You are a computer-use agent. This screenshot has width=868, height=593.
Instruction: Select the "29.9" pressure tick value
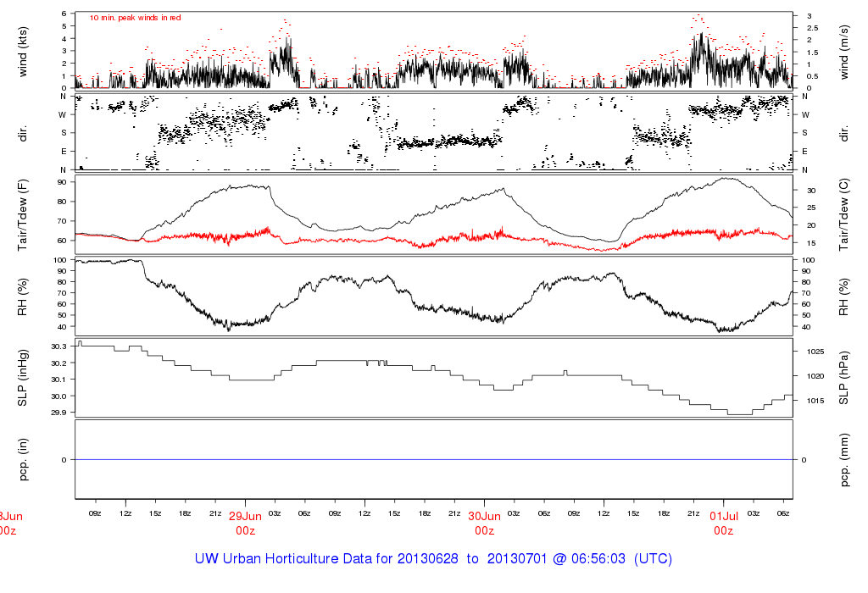58,413
